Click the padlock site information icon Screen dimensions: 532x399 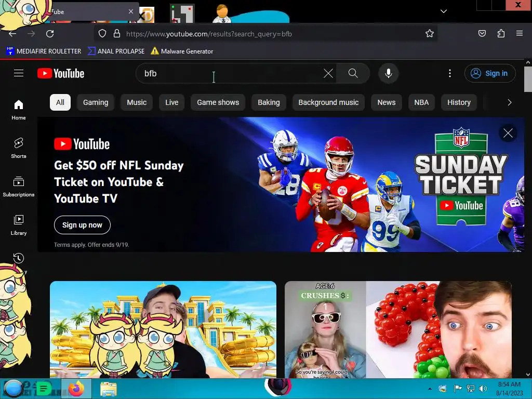point(117,34)
